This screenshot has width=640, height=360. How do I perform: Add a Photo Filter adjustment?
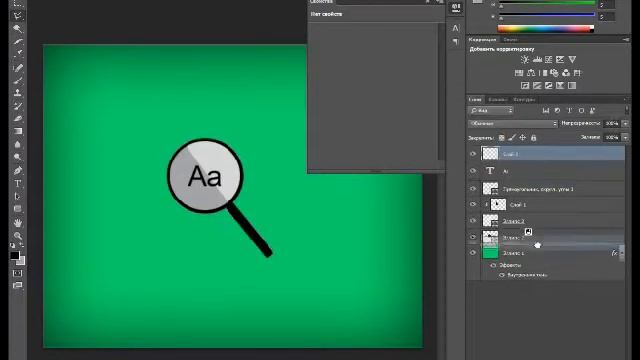click(554, 73)
